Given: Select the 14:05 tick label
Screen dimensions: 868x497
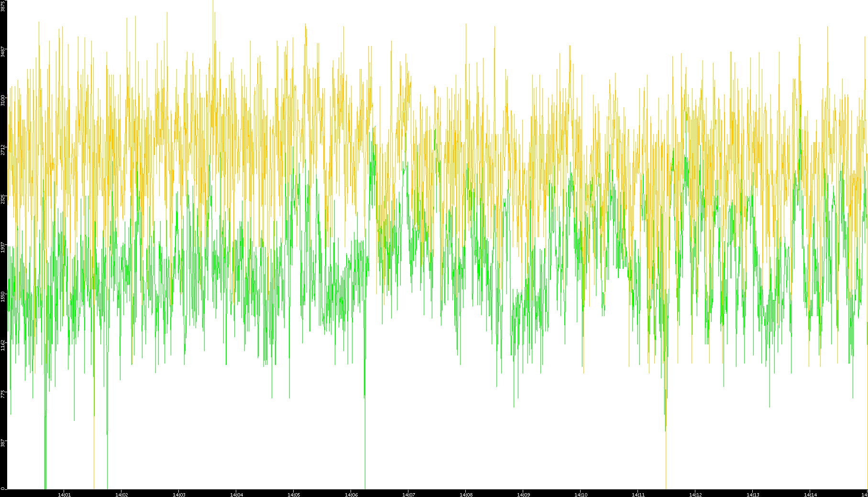Looking at the screenshot, I should pyautogui.click(x=294, y=495).
